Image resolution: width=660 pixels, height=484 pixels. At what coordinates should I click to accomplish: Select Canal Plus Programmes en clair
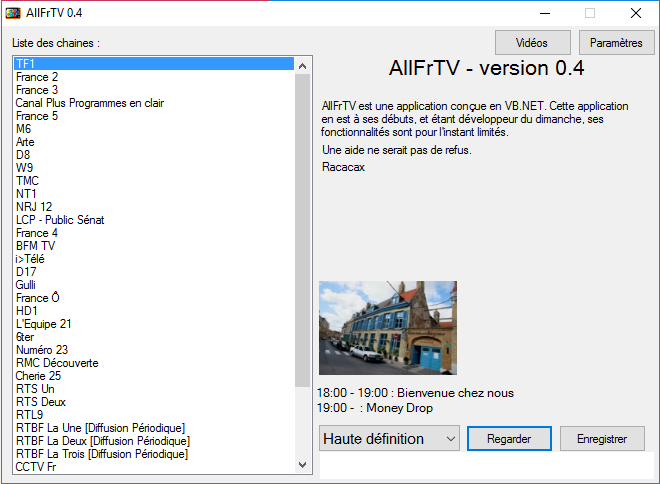(154, 103)
